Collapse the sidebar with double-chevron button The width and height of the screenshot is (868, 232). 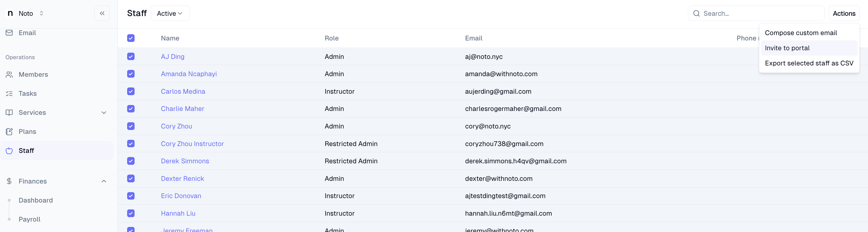tap(102, 13)
